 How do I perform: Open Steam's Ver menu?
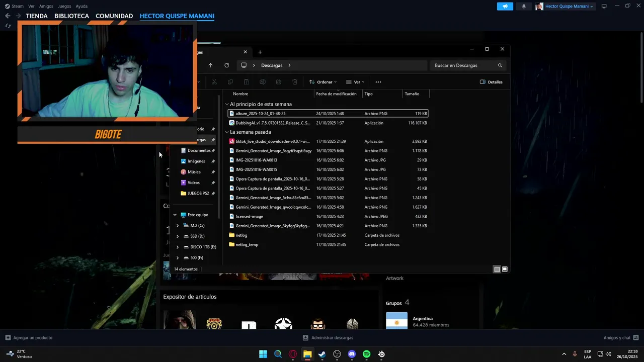pos(32,6)
